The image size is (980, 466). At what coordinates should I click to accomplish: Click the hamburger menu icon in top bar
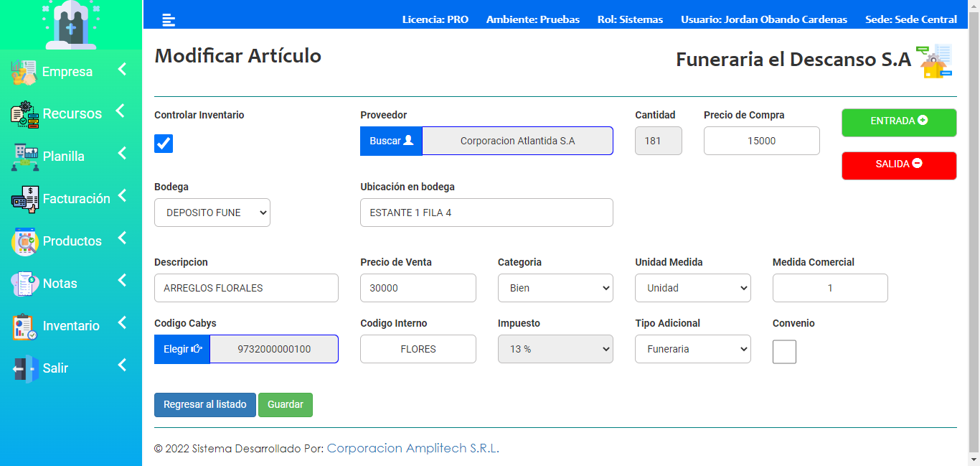point(169,19)
